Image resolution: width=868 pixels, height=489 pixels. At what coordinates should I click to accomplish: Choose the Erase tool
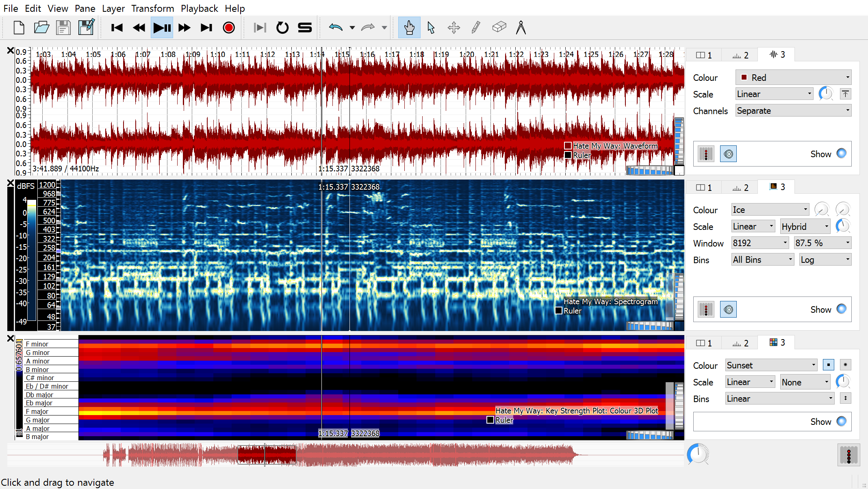click(x=499, y=28)
